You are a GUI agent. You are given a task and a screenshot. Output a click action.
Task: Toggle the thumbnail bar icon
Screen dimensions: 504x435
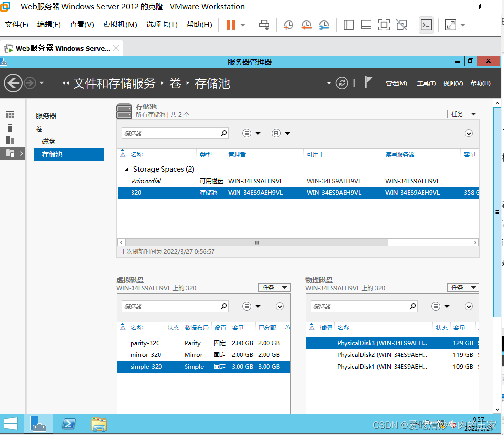click(366, 25)
